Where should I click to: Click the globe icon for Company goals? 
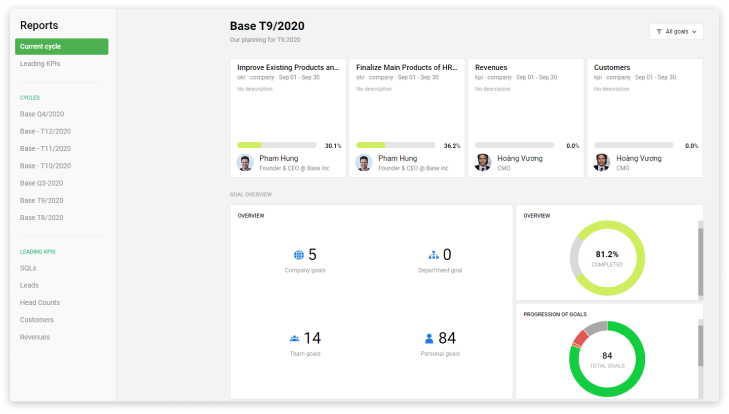click(x=298, y=255)
